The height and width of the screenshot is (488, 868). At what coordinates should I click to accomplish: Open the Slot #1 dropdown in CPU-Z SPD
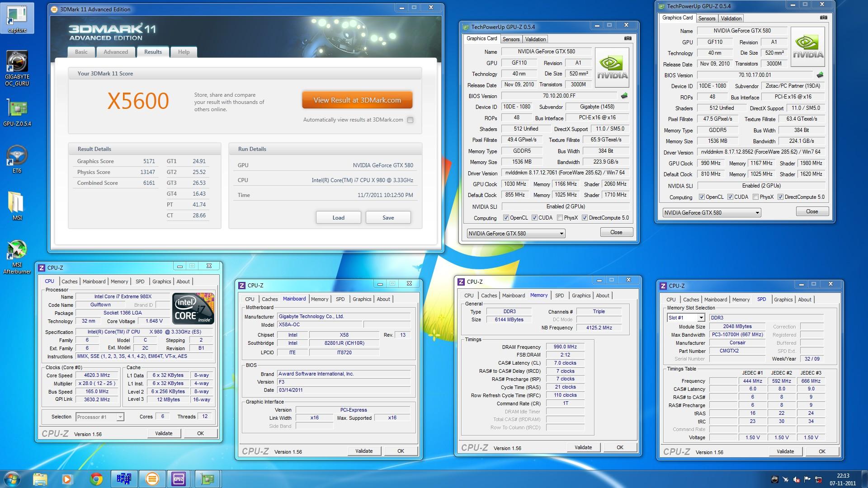tap(686, 318)
